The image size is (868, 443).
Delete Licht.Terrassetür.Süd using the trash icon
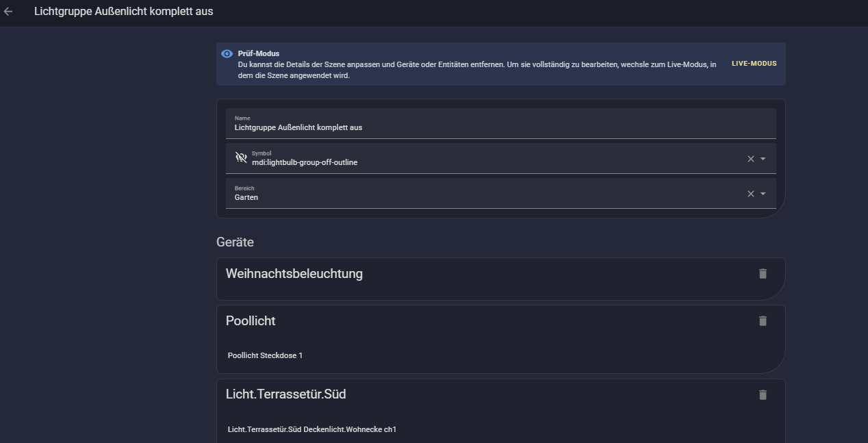pyautogui.click(x=763, y=394)
